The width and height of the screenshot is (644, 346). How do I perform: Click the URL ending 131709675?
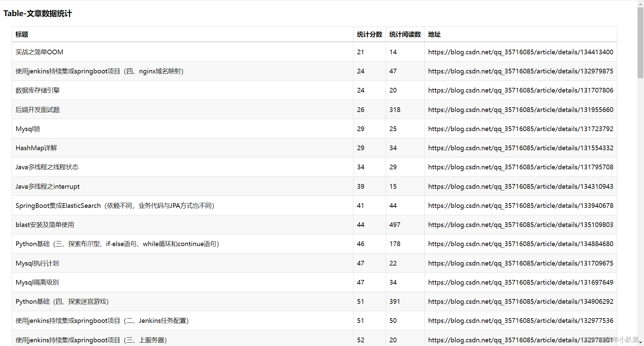(x=521, y=263)
